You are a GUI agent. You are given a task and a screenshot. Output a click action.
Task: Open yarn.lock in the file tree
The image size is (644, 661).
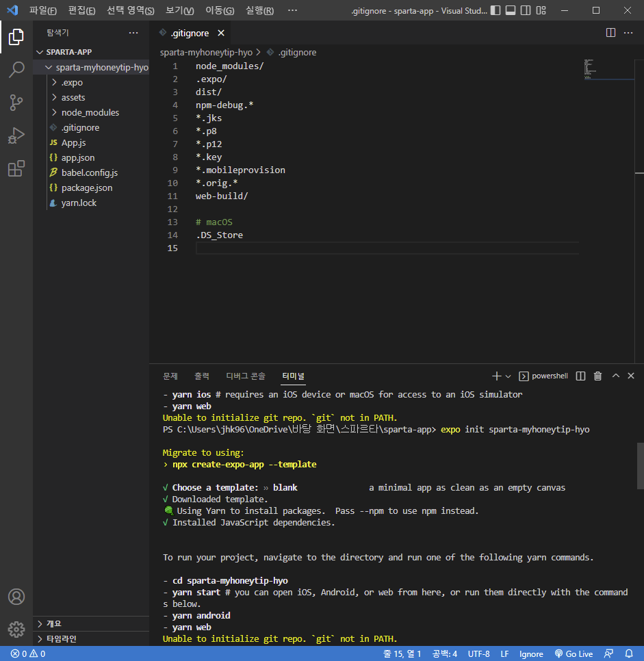click(x=91, y=203)
